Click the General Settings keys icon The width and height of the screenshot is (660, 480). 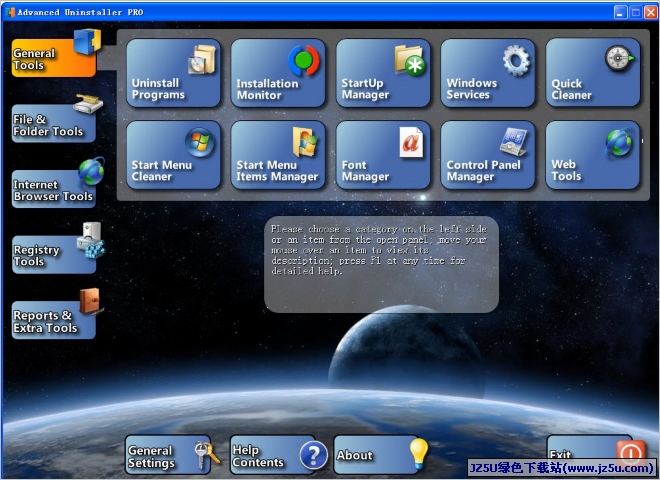(207, 456)
